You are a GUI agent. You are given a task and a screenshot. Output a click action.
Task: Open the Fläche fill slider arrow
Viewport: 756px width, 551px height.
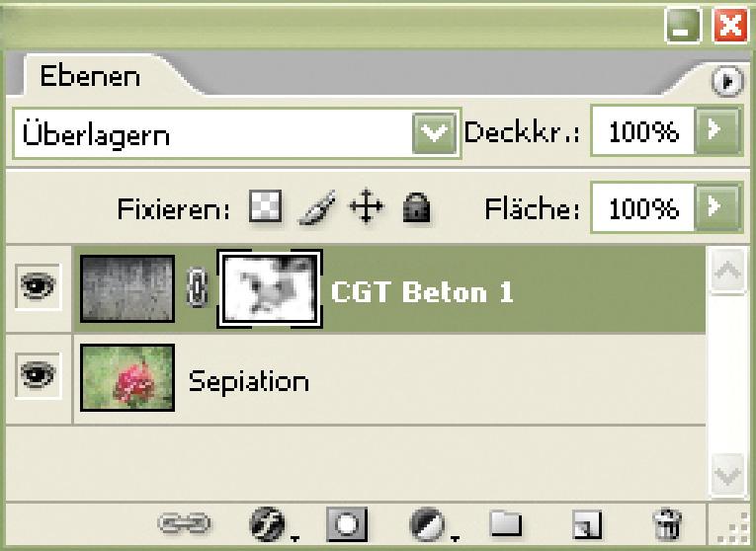[716, 207]
